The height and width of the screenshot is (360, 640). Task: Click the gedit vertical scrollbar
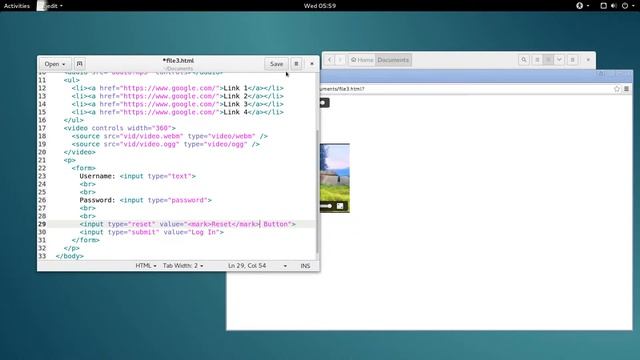point(318,192)
